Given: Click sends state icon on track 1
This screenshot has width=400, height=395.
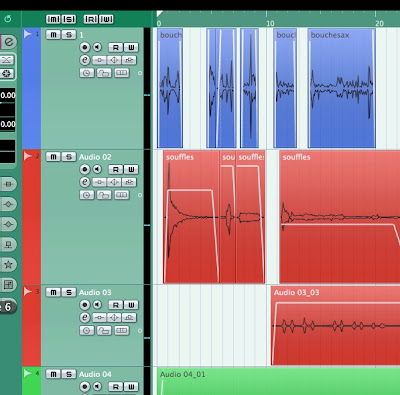Looking at the screenshot, I should tap(129, 60).
